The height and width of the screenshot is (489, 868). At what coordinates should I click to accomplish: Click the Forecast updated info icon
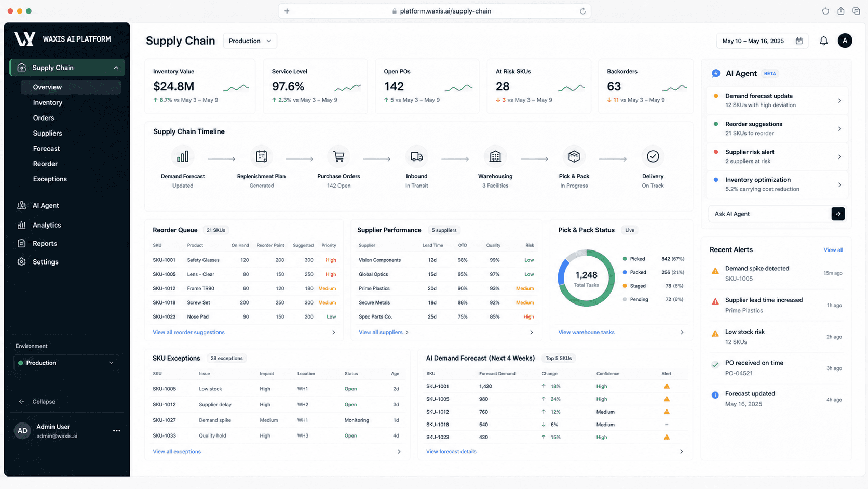715,395
